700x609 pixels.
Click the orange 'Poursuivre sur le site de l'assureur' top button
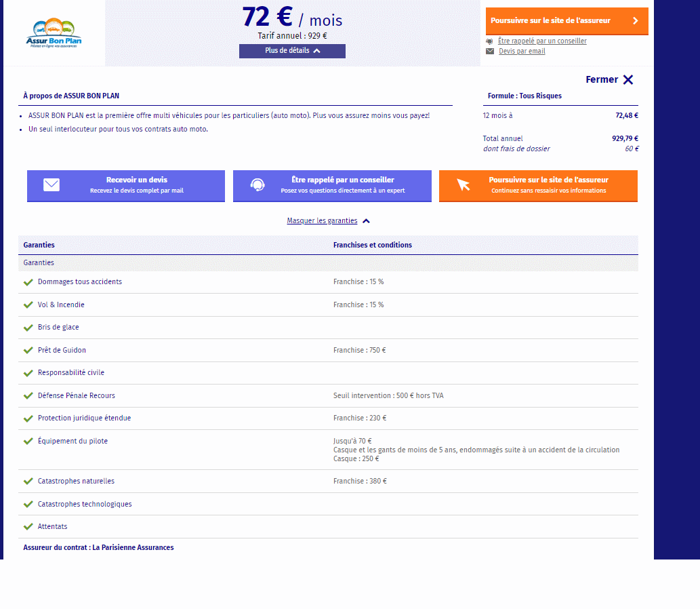pos(567,21)
